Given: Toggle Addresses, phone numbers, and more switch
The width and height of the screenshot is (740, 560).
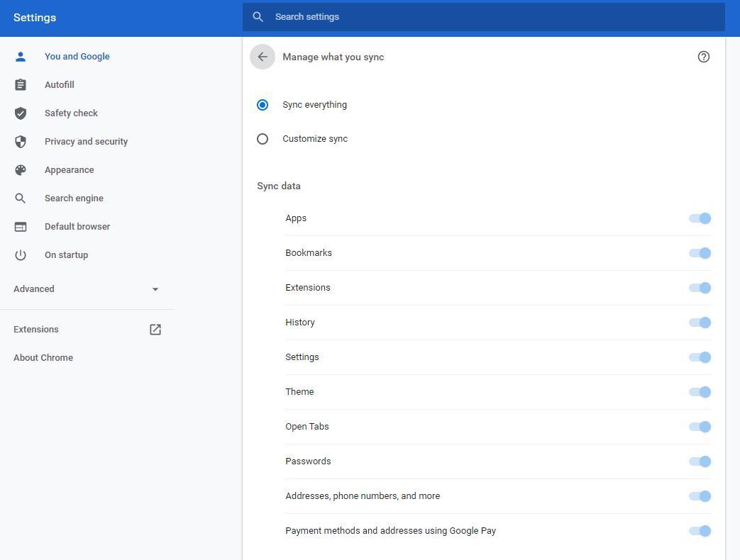Looking at the screenshot, I should point(700,496).
